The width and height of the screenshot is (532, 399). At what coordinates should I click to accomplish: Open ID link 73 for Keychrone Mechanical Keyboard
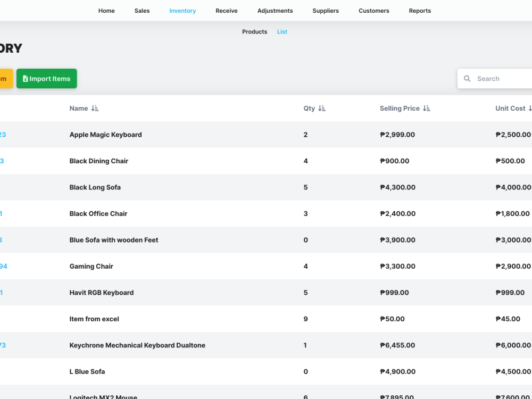pyautogui.click(x=2, y=345)
